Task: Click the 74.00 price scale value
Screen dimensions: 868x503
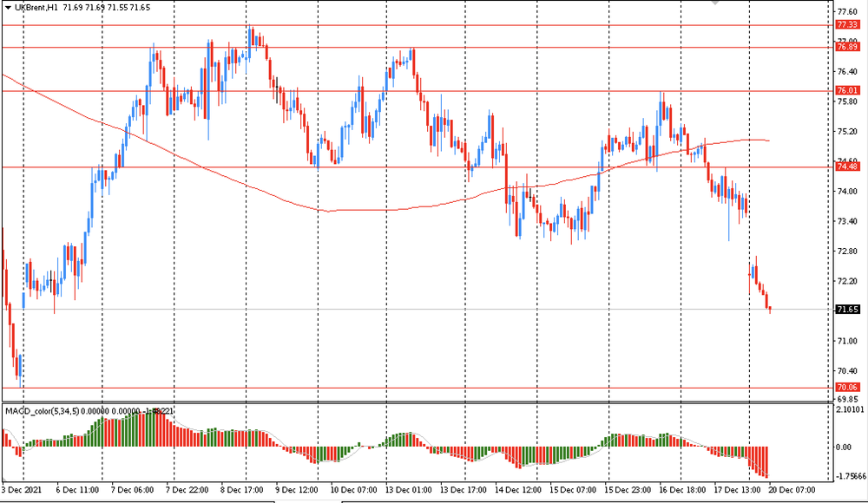Action: click(847, 191)
